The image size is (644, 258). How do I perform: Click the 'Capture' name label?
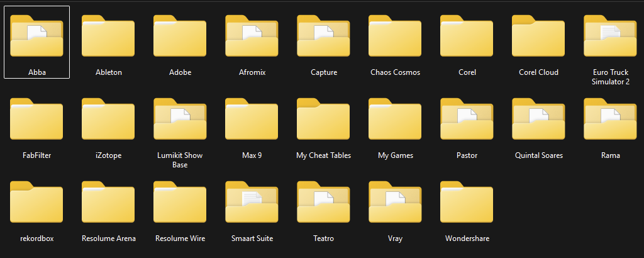(324, 73)
